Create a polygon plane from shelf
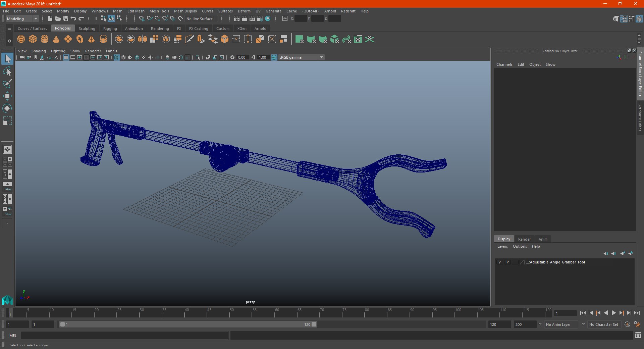Viewport: 644px width, 349px height. 68,39
